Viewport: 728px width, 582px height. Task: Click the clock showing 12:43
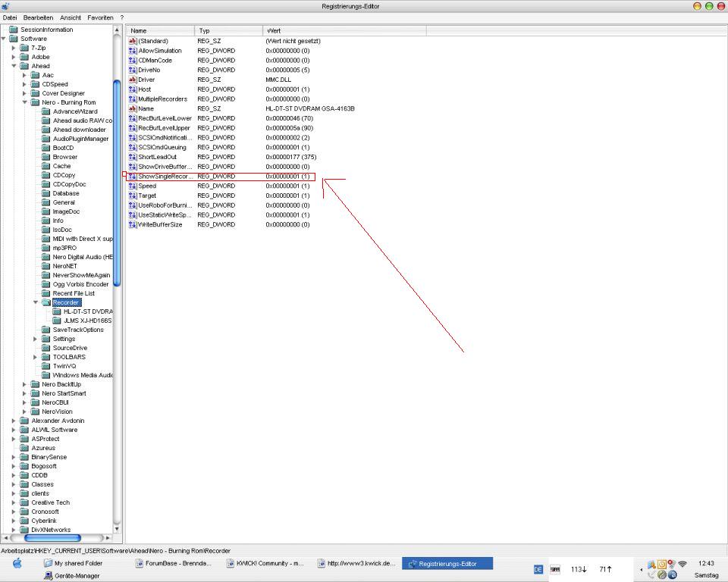coord(706,564)
